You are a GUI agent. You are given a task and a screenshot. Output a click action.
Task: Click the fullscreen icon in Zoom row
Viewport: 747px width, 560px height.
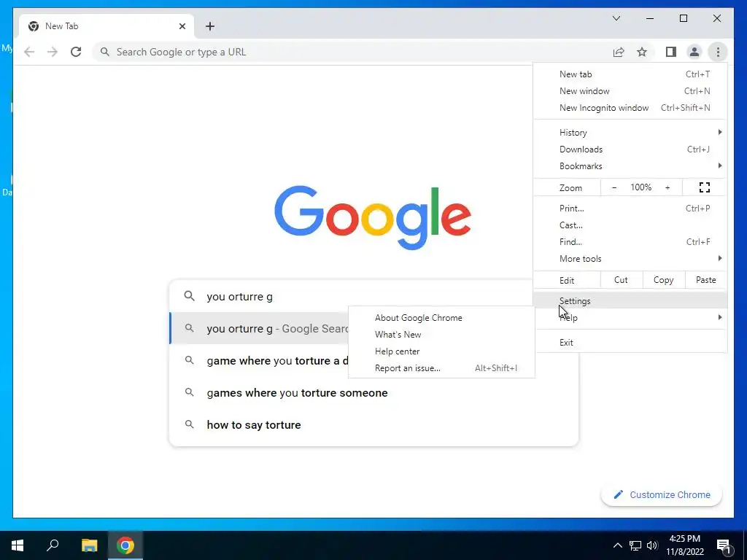pos(704,187)
